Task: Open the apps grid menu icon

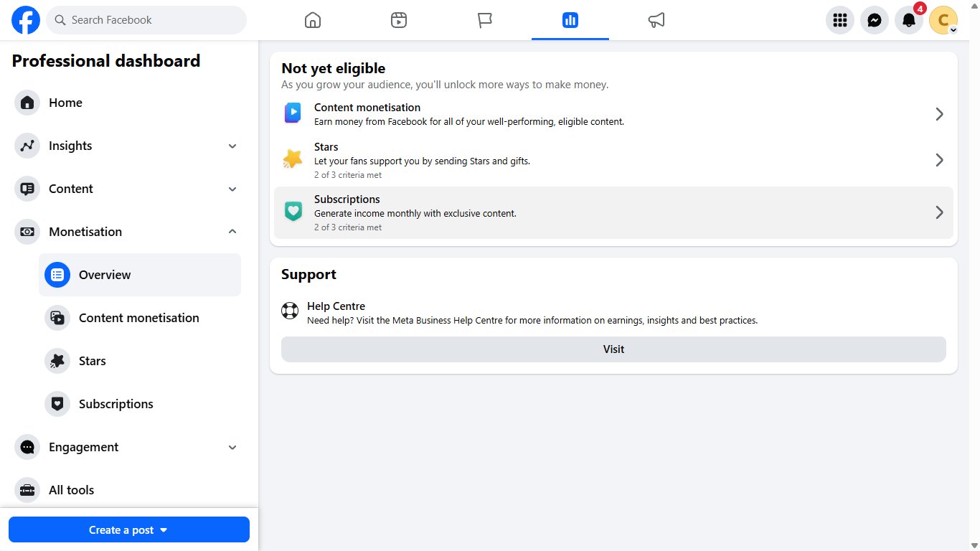Action: [840, 20]
